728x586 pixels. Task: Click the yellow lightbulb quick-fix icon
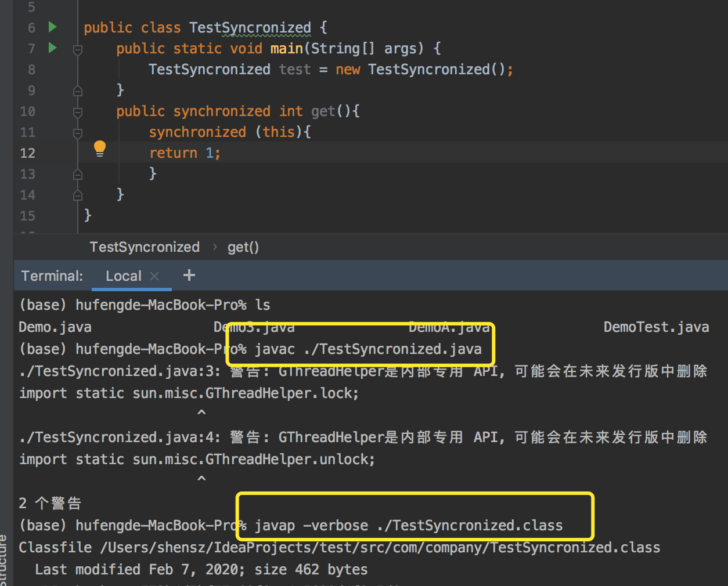pyautogui.click(x=100, y=149)
